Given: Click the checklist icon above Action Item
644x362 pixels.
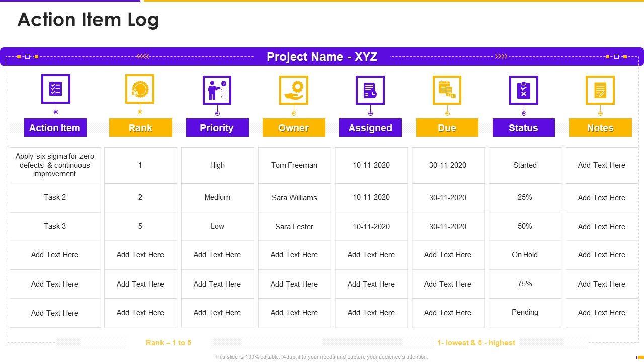Looking at the screenshot, I should (x=55, y=89).
